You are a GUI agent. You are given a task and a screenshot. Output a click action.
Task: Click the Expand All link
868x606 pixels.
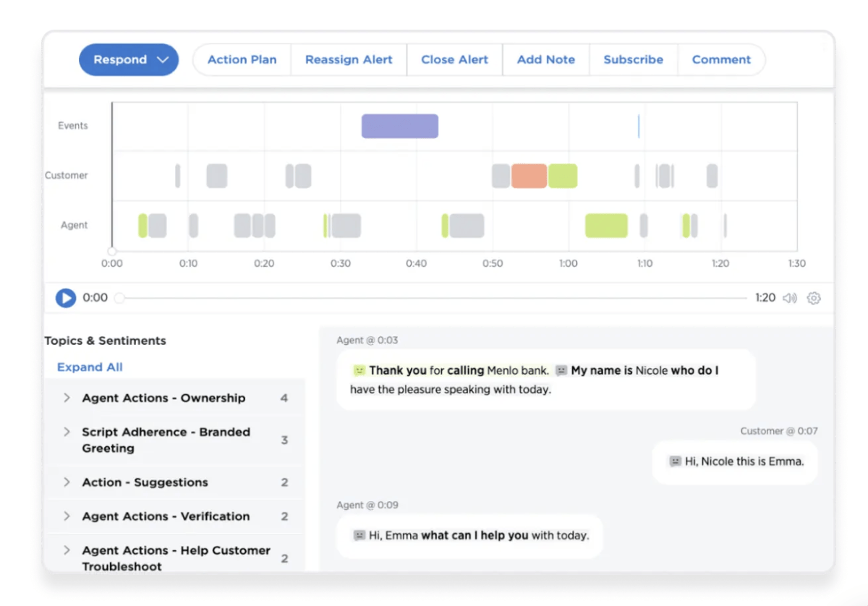pyautogui.click(x=89, y=367)
